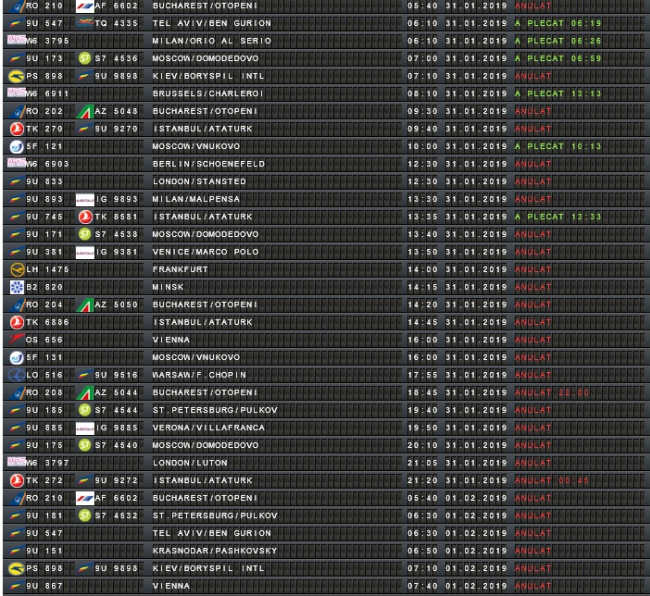This screenshot has height=596, width=650.
Task: Click flight number LH 1475
Action: pos(48,269)
